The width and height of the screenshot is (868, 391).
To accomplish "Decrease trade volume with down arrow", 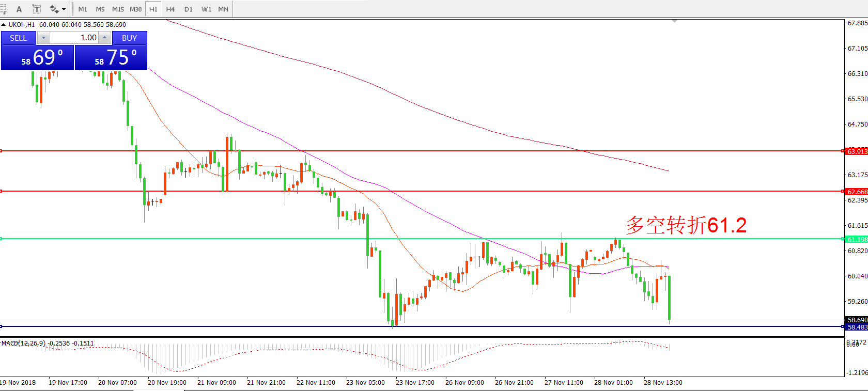I will point(43,38).
